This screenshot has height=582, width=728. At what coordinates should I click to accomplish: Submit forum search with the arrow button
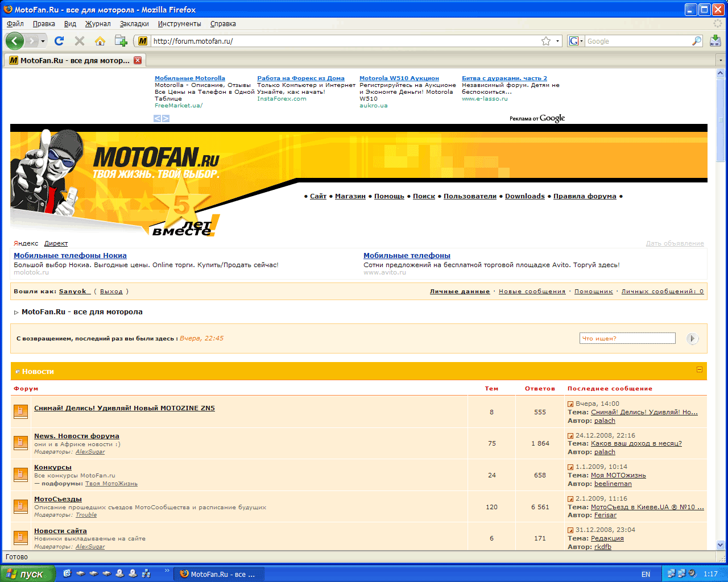pos(692,339)
